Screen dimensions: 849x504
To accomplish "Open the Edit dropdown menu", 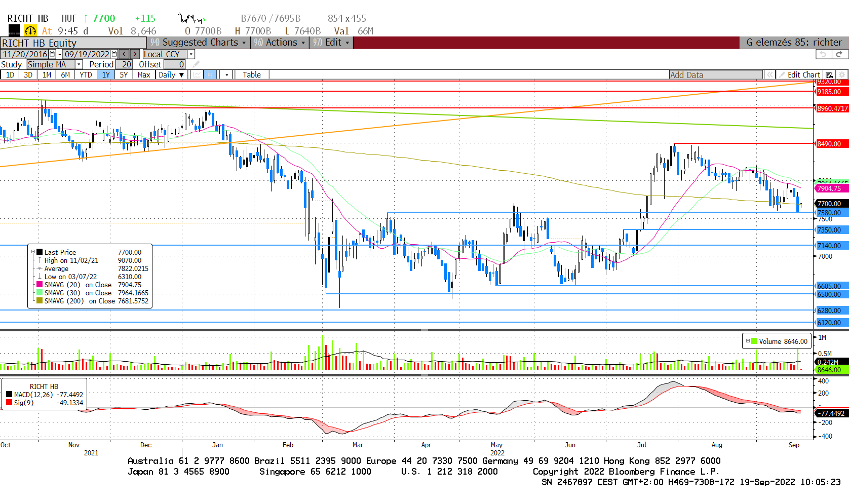I will (331, 43).
